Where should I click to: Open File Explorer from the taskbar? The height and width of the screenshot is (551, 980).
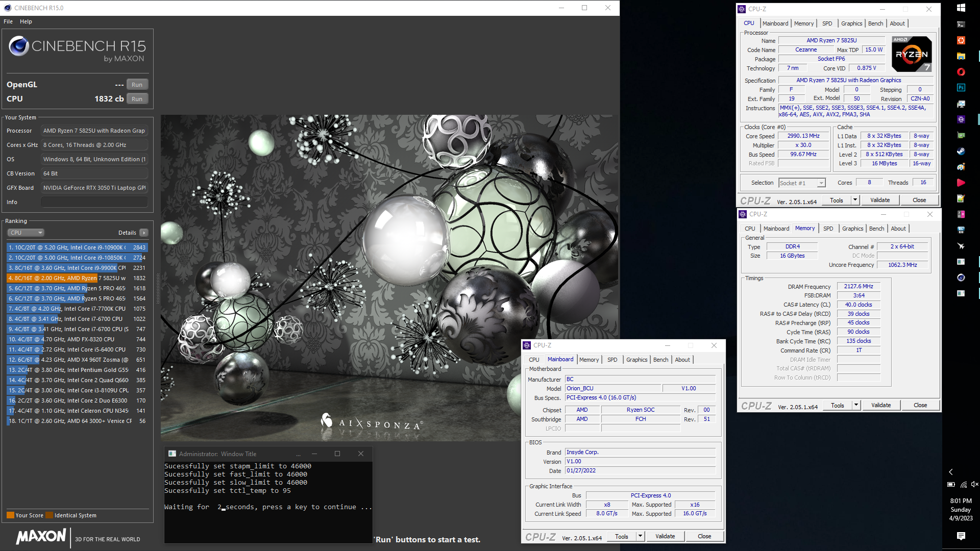pyautogui.click(x=961, y=56)
